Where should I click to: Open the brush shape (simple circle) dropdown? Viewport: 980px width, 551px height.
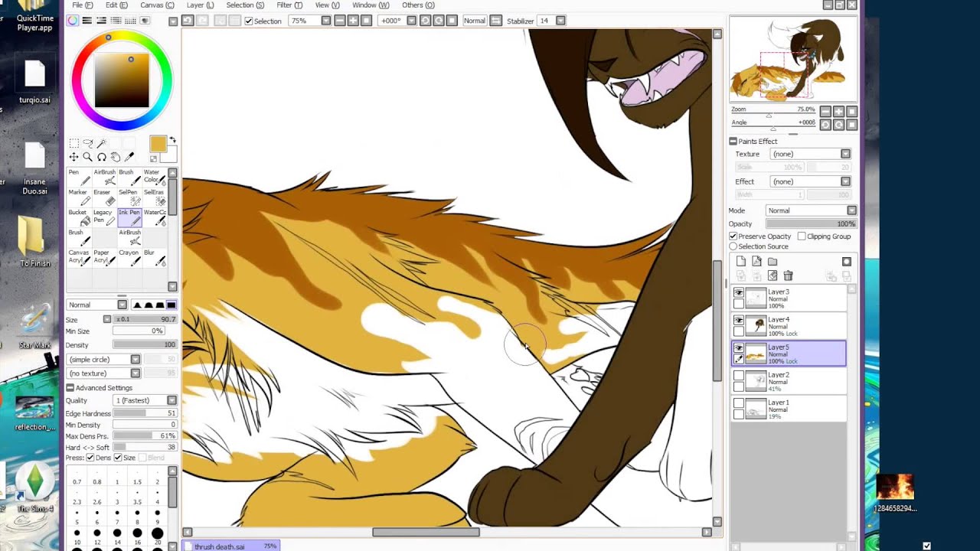(103, 360)
